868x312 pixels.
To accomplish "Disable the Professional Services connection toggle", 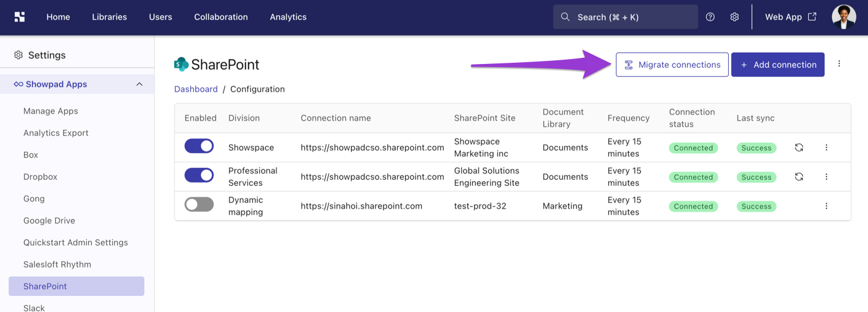I will click(x=199, y=175).
